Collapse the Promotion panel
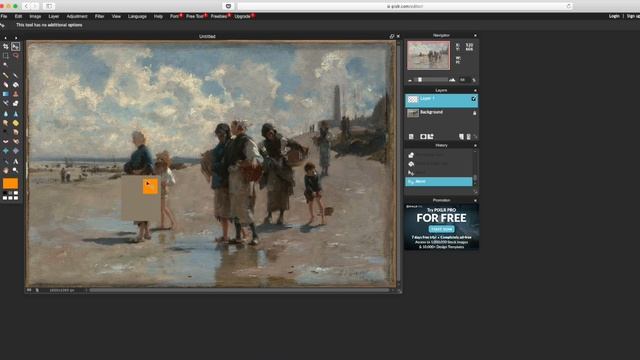This screenshot has height=360, width=640. [x=475, y=200]
